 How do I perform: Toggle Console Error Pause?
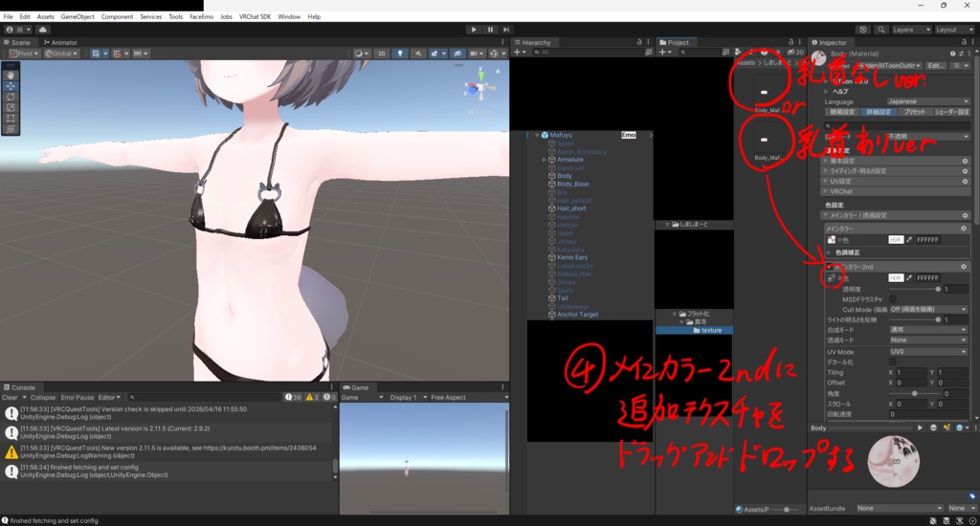77,397
